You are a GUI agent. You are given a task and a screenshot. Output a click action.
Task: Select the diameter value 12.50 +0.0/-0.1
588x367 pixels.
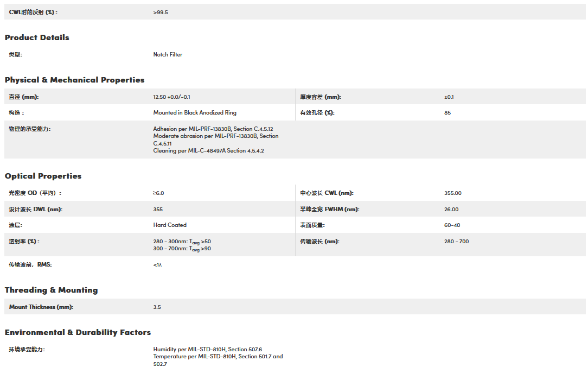[171, 97]
